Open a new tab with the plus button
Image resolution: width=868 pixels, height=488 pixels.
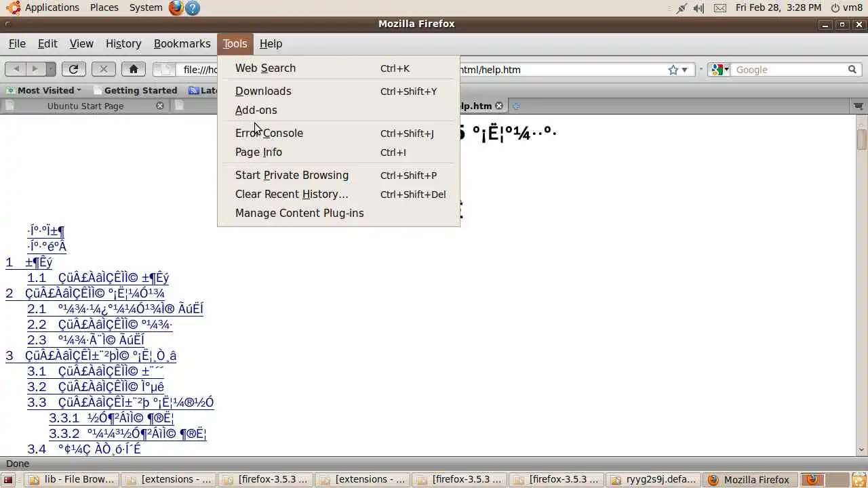(516, 106)
